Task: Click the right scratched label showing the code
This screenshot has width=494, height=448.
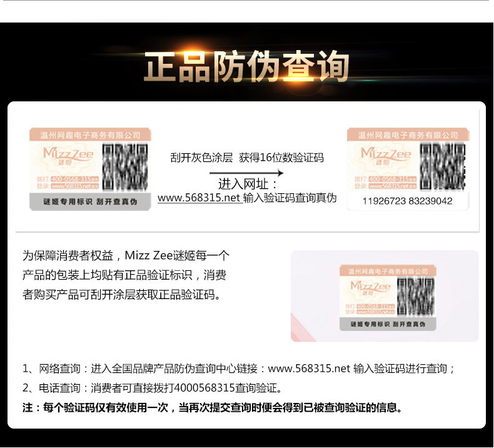Action: point(408,169)
